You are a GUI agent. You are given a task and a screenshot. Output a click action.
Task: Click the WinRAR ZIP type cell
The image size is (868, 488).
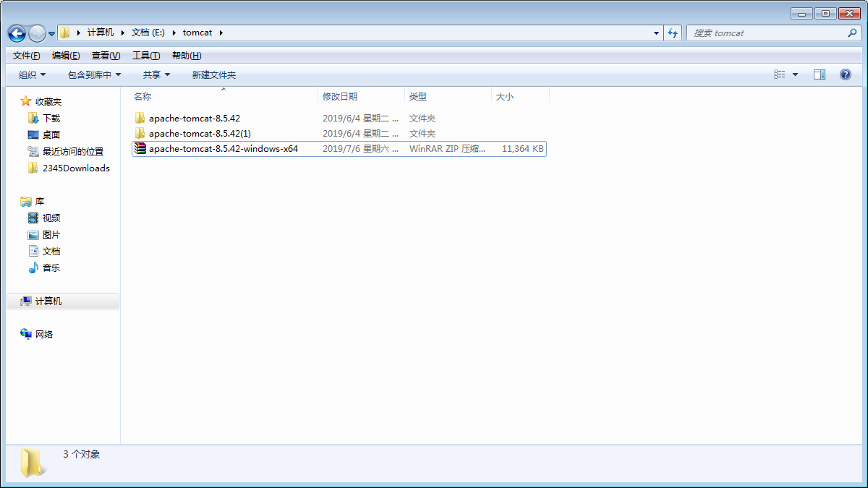click(x=448, y=148)
